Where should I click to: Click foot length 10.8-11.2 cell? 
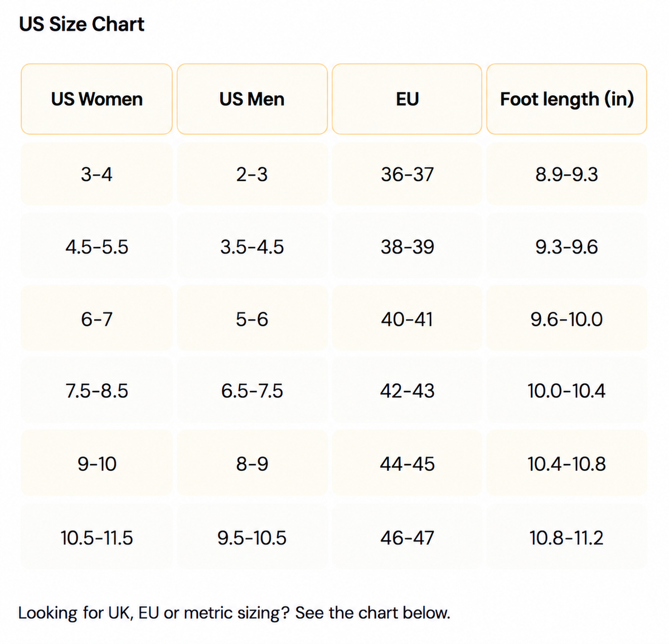(x=567, y=538)
